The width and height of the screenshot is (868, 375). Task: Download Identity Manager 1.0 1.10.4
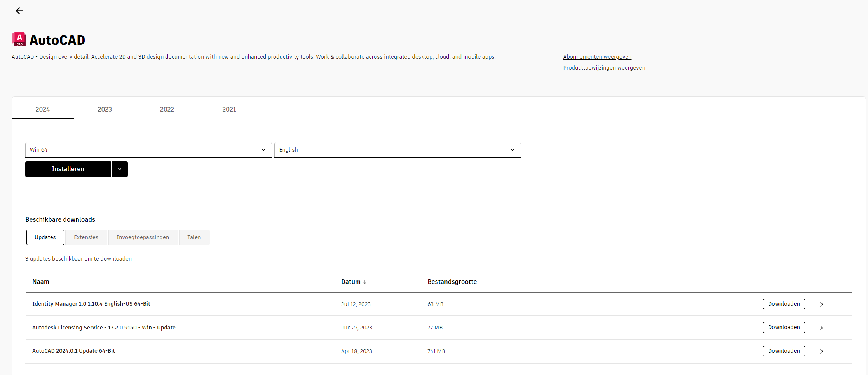coord(784,304)
